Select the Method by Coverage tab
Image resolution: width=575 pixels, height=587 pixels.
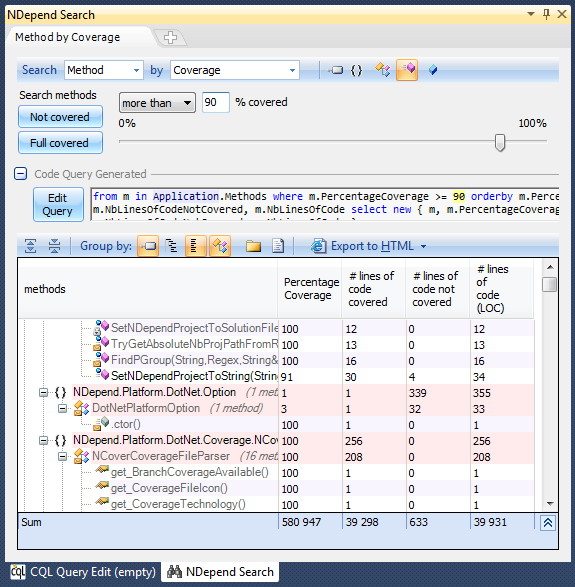click(67, 37)
